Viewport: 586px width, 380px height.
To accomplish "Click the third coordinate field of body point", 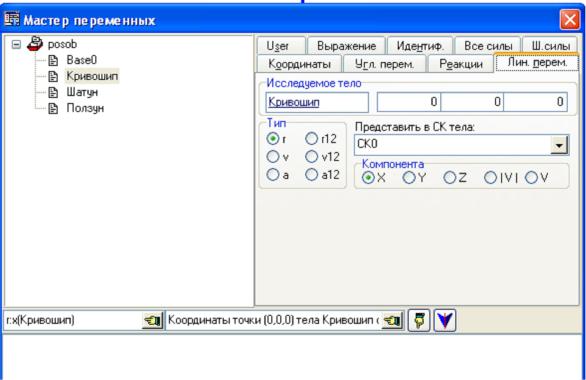I will pyautogui.click(x=535, y=102).
